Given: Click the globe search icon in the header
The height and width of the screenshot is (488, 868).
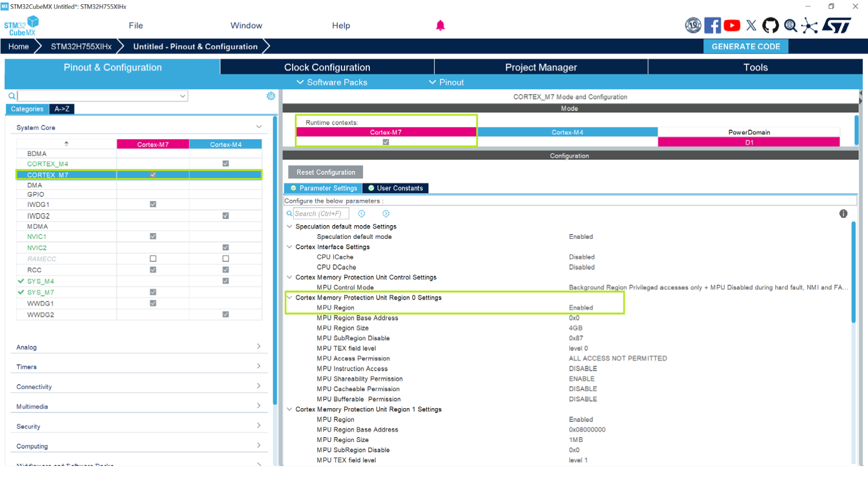Looking at the screenshot, I should pyautogui.click(x=790, y=25).
